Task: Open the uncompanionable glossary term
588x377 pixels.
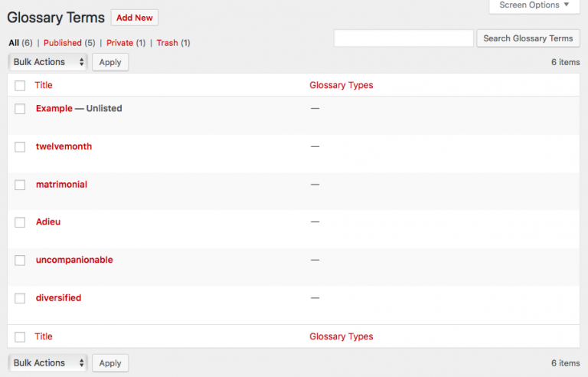Action: click(x=74, y=260)
